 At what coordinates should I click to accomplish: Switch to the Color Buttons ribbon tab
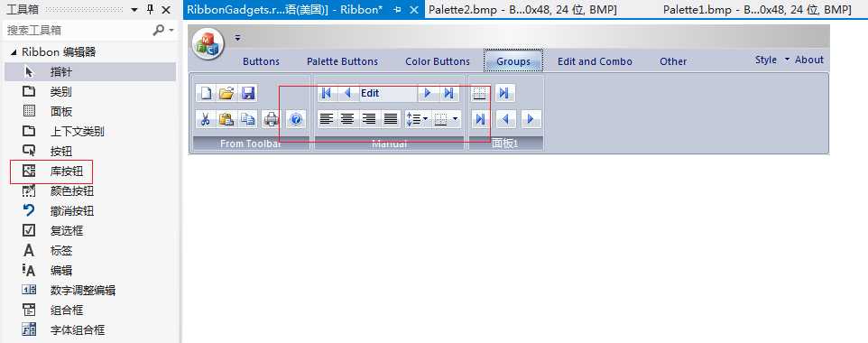[x=438, y=61]
